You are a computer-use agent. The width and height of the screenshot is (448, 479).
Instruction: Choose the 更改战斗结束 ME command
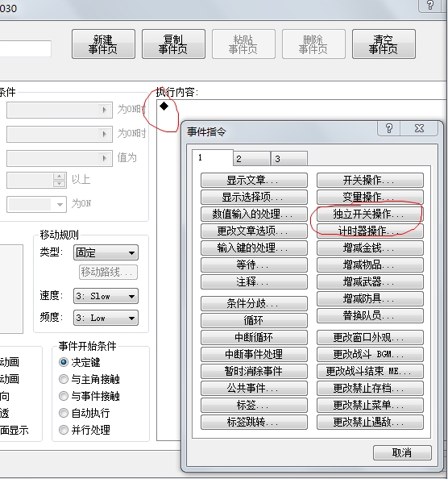click(370, 371)
